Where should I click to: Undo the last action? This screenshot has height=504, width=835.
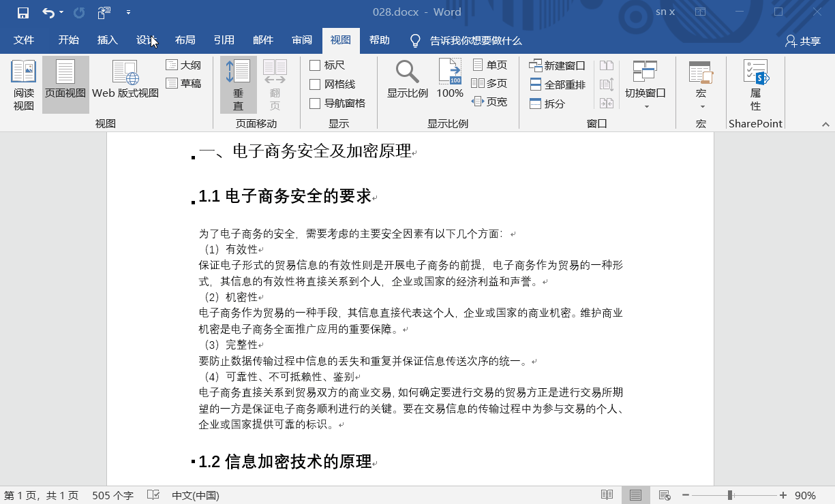(48, 12)
